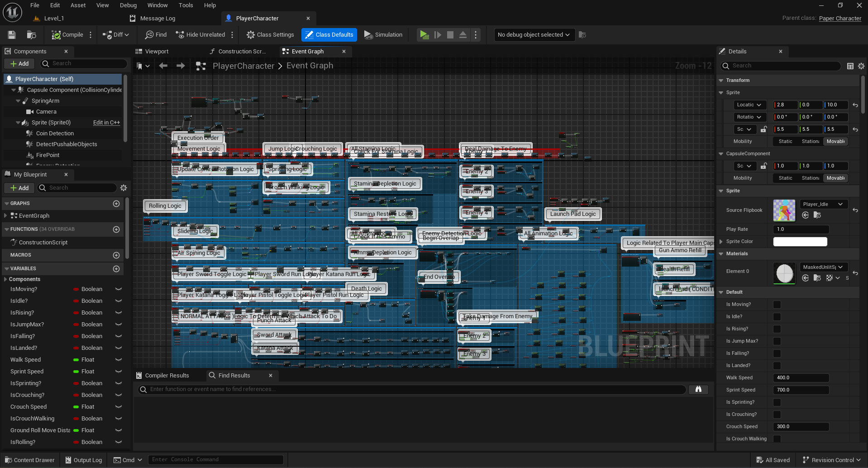Check the Is Falling? default checkbox
Image resolution: width=868 pixels, height=468 pixels.
pyautogui.click(x=777, y=353)
